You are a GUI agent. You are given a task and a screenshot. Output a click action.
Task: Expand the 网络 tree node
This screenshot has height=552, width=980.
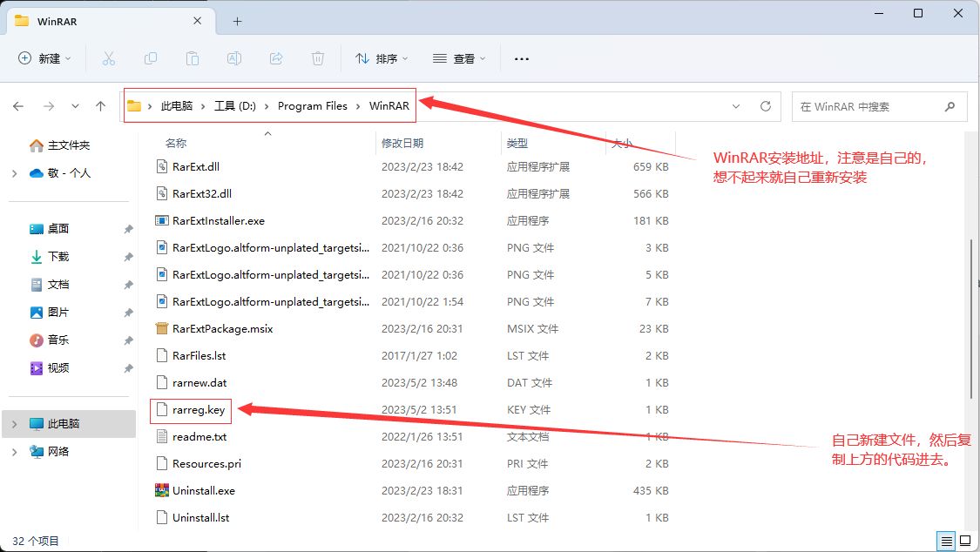[14, 452]
